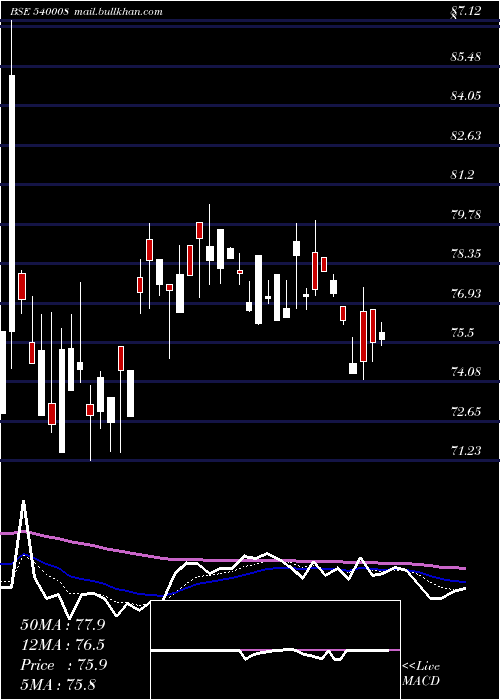Click the 79.78 price axis label
Viewport: 500px width, 700px height.
click(x=466, y=215)
